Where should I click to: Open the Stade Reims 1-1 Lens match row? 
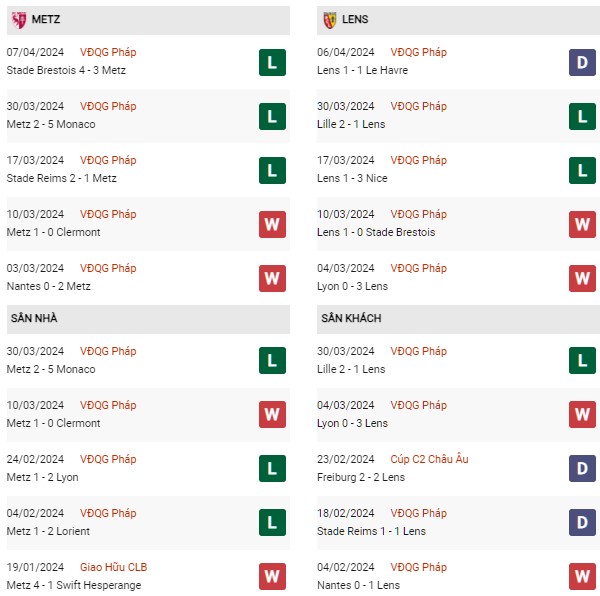[x=458, y=523]
